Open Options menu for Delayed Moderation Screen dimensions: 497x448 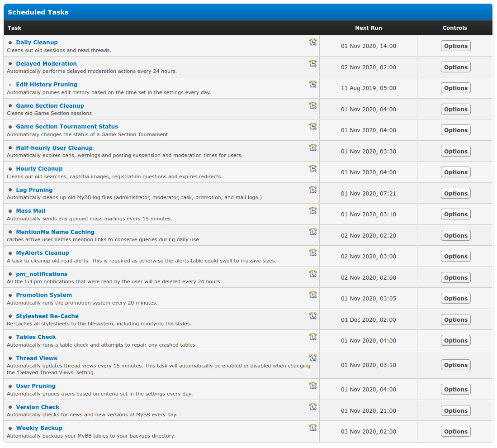point(455,67)
